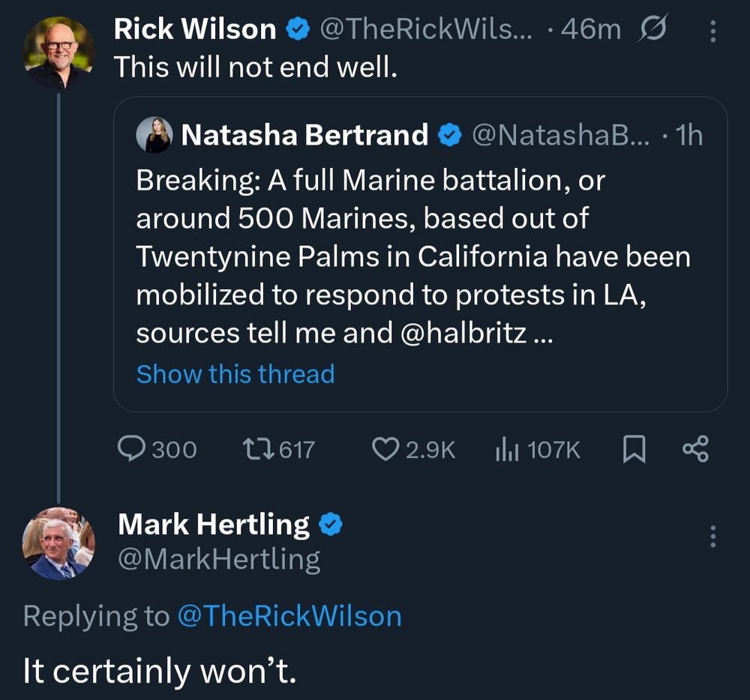
Task: Open Mark Hertling's @MarkHertling handle
Action: point(219,560)
